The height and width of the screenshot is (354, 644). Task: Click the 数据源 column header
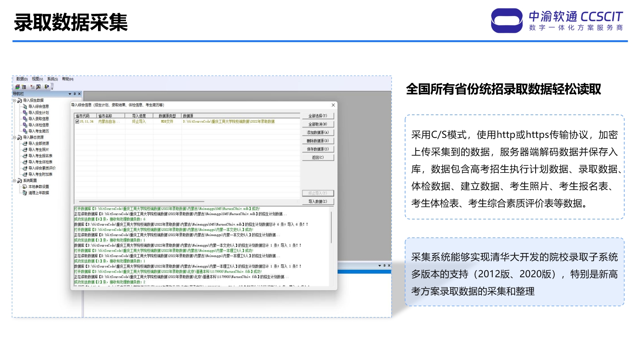(241, 116)
